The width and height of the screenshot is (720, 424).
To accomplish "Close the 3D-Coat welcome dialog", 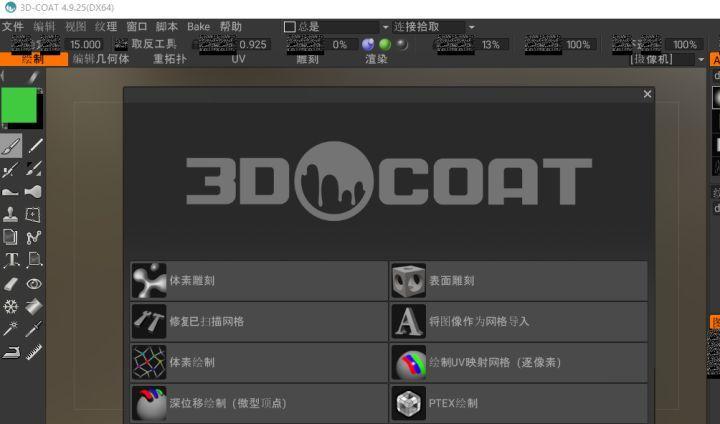I will pos(647,94).
